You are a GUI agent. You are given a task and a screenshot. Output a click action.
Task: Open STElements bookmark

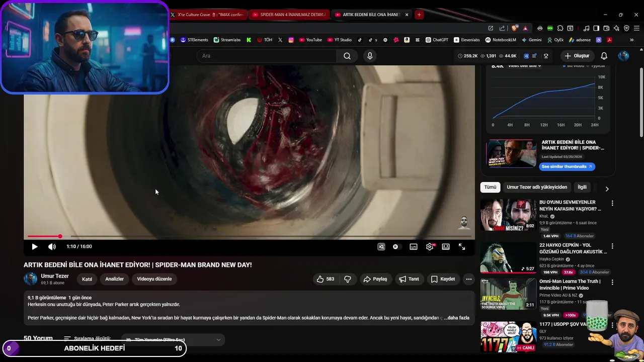[194, 40]
